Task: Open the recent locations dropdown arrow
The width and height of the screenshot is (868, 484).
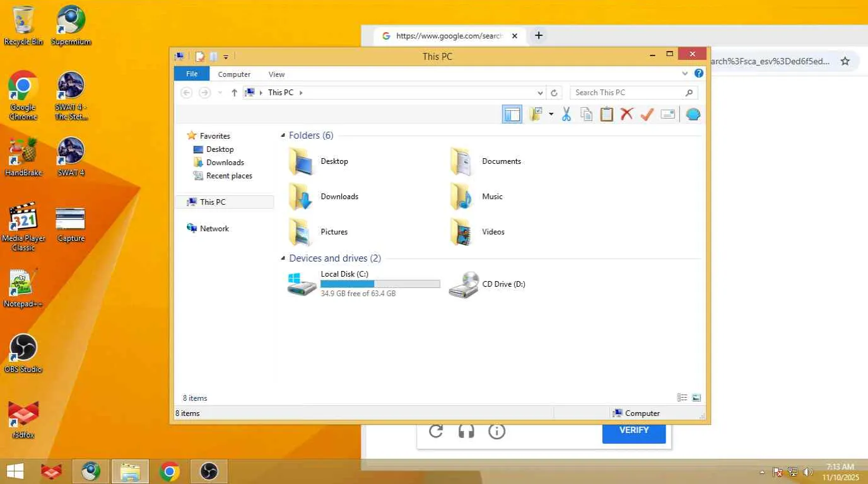Action: tap(220, 93)
